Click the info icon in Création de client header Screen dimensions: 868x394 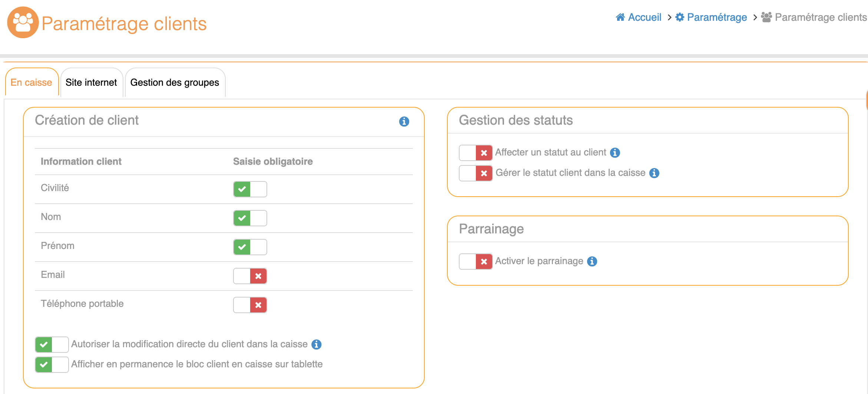click(404, 121)
